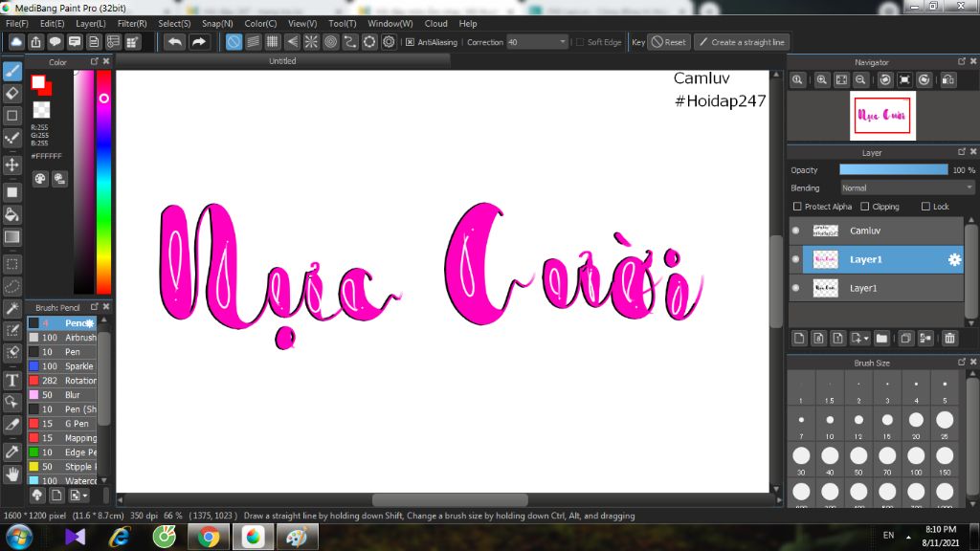Select the Blur brush
Image resolution: width=980 pixels, height=551 pixels.
62,395
